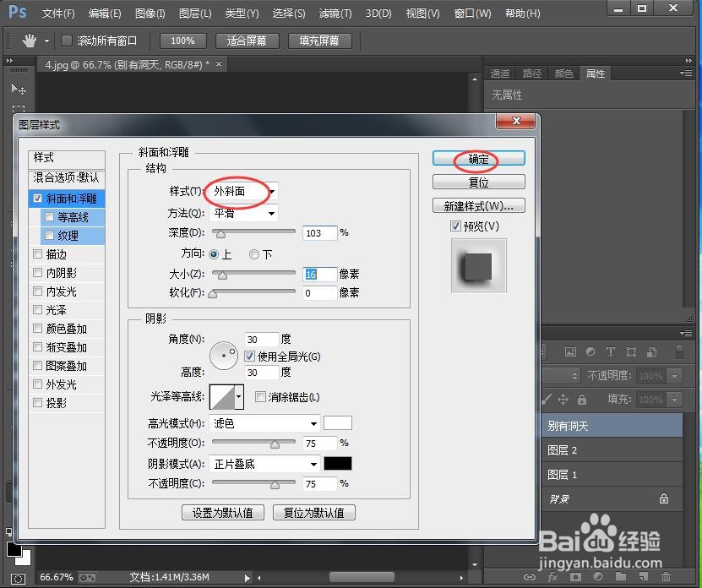Open the status bar info arrow
Image resolution: width=702 pixels, height=588 pixels.
point(248,578)
